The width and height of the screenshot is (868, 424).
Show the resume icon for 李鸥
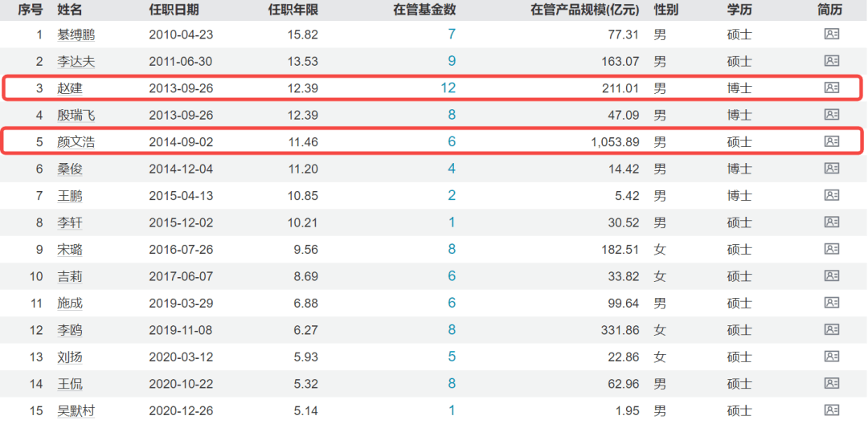831,329
